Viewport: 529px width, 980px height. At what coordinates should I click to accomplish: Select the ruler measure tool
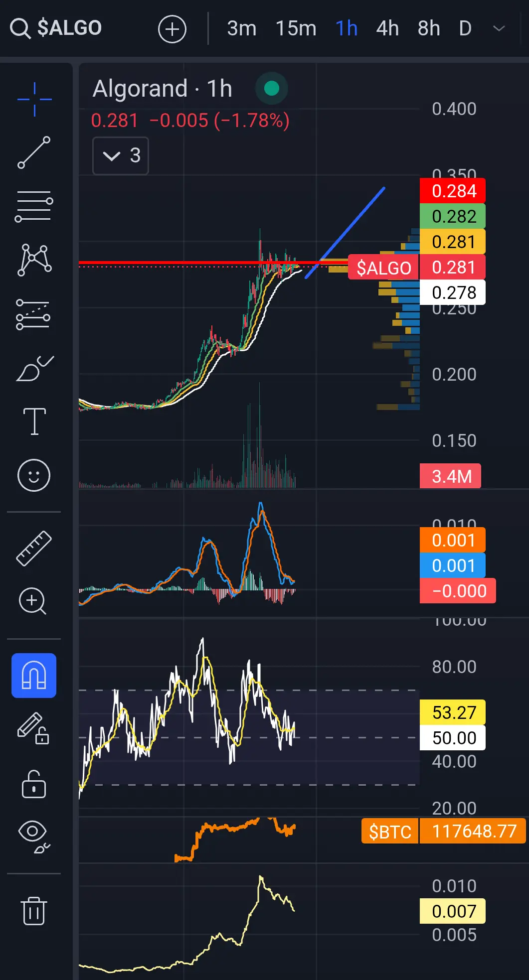tap(34, 549)
